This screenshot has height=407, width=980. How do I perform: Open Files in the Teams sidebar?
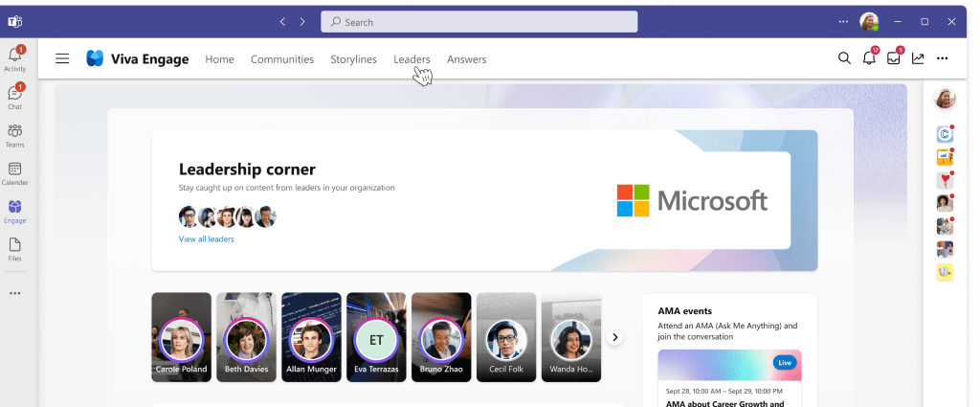15,249
